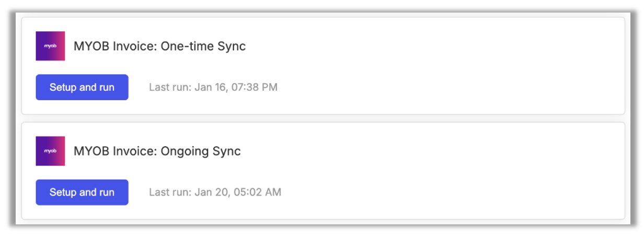Click the Last run: Jan 16, 07:38 PM text
The image size is (644, 239).
click(x=213, y=87)
